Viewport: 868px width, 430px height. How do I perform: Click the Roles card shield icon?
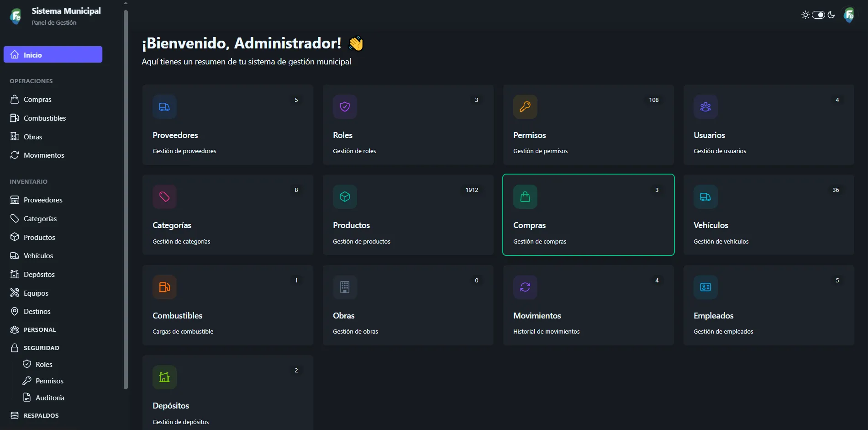345,106
